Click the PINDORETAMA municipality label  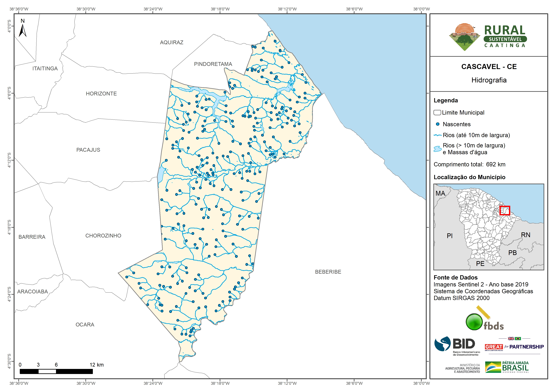tap(213, 64)
